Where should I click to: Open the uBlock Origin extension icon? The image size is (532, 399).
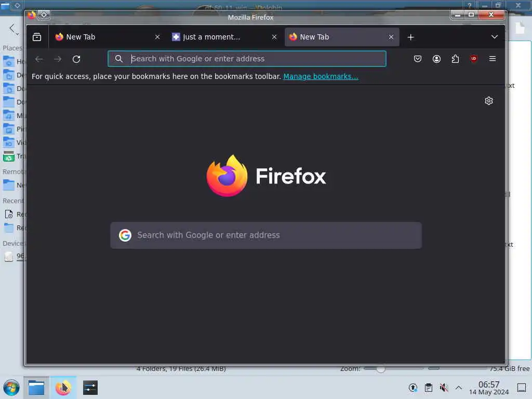tap(474, 59)
